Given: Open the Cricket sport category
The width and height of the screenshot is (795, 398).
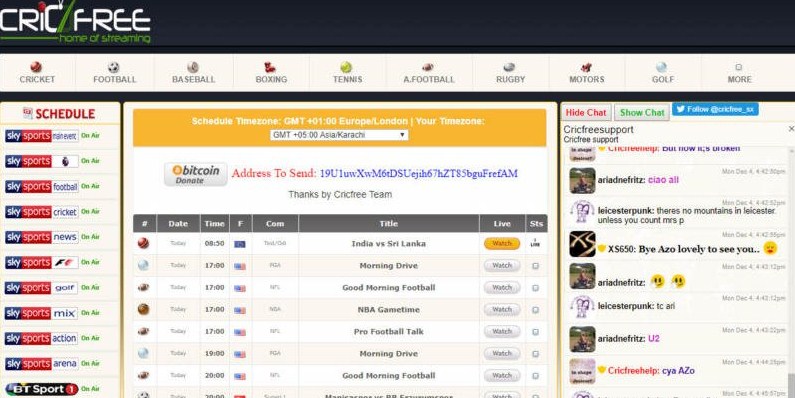Looking at the screenshot, I should click(x=37, y=73).
